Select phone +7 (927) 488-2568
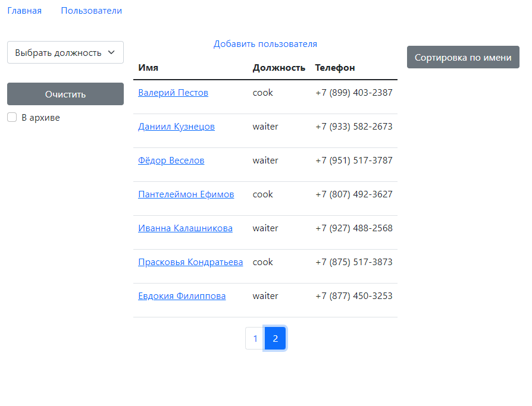This screenshot has width=532, height=406. click(x=354, y=228)
